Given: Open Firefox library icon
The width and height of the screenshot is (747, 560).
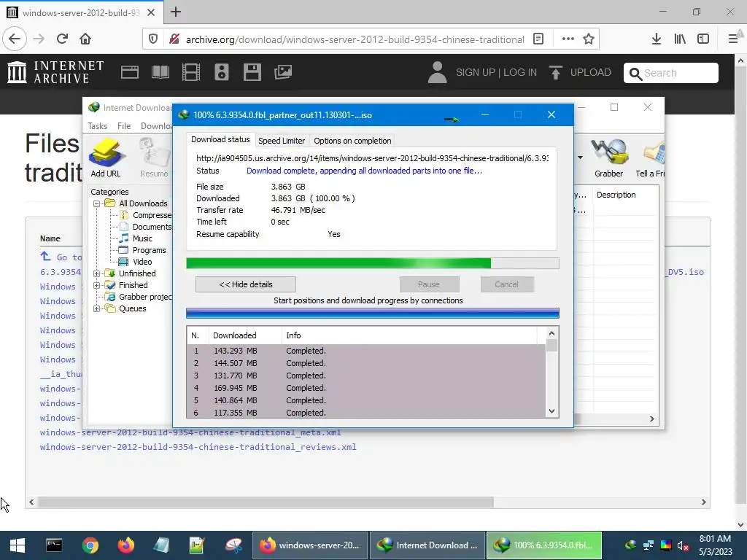Looking at the screenshot, I should pyautogui.click(x=680, y=39).
